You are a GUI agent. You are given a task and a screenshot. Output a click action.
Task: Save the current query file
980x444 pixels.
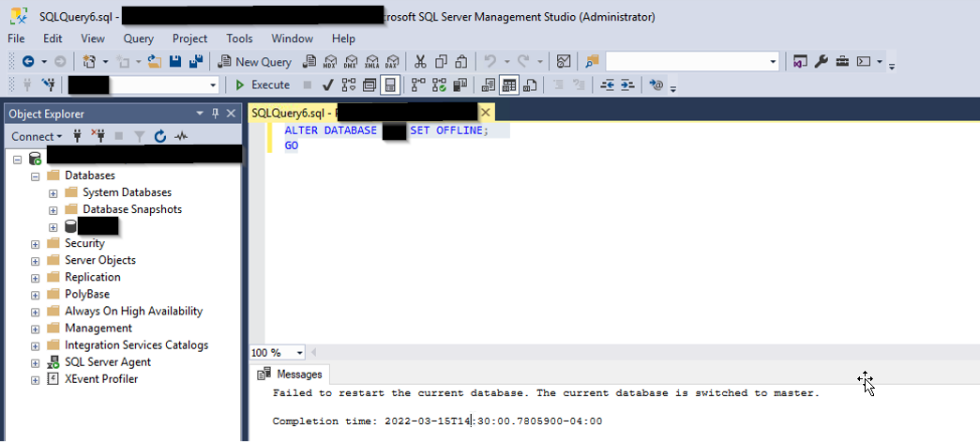[x=175, y=61]
